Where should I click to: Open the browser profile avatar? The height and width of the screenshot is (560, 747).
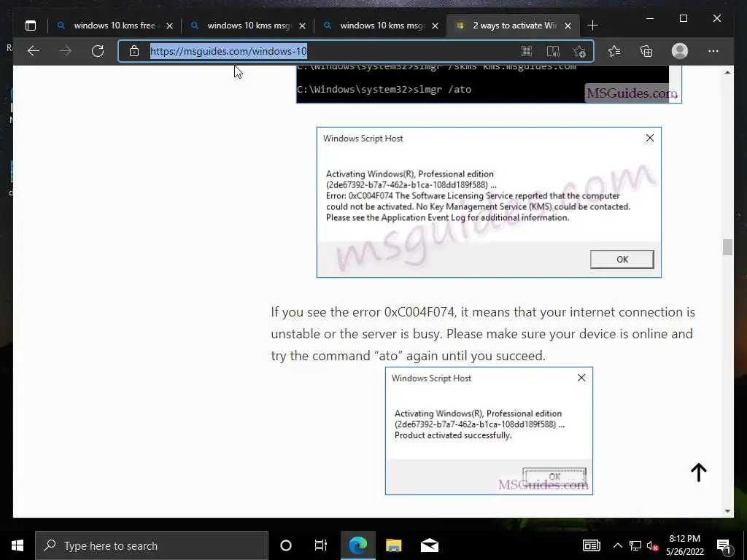680,51
